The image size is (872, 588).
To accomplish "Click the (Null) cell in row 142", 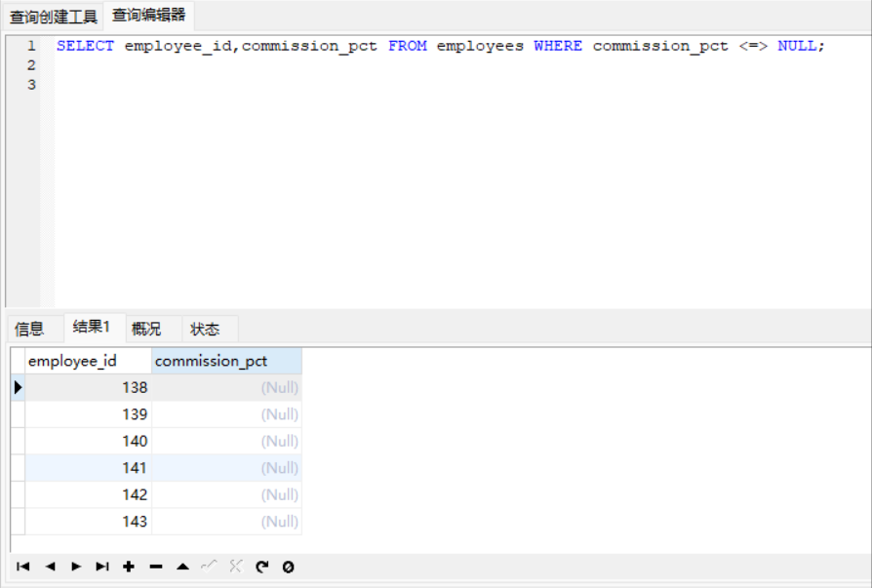I will pos(227,494).
